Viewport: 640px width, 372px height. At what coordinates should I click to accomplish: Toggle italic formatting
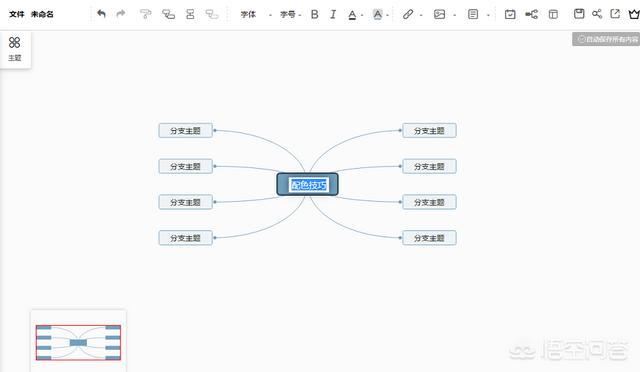(x=333, y=15)
